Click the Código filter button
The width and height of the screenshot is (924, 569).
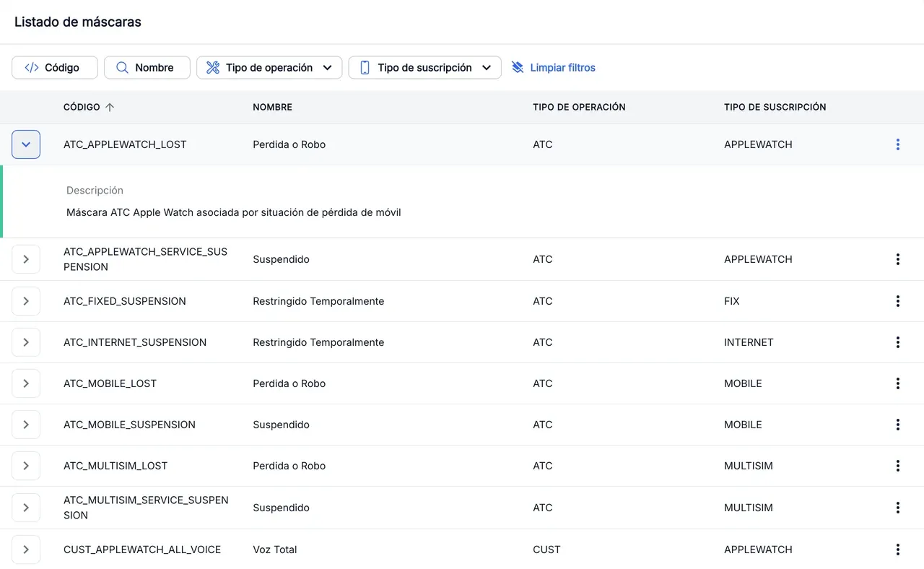coord(55,67)
